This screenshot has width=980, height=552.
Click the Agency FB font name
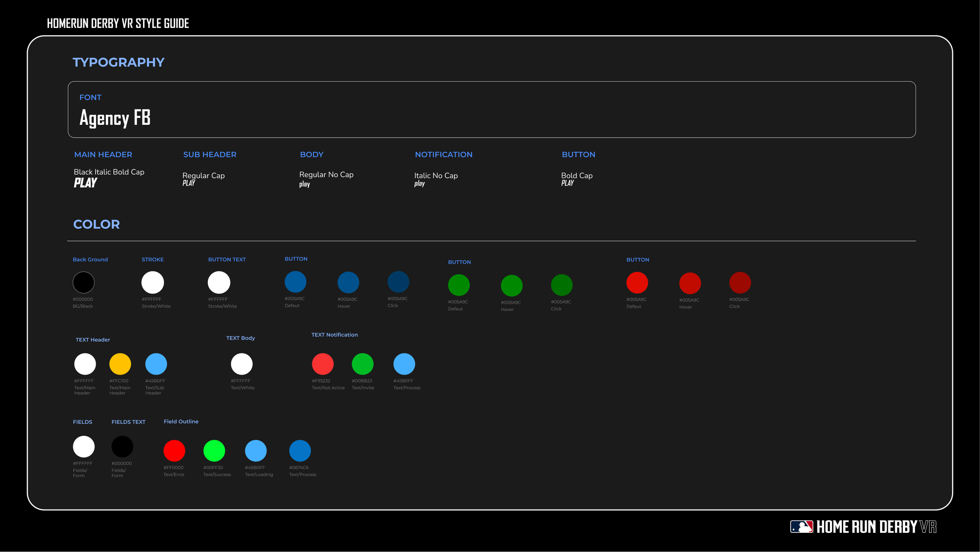point(115,118)
